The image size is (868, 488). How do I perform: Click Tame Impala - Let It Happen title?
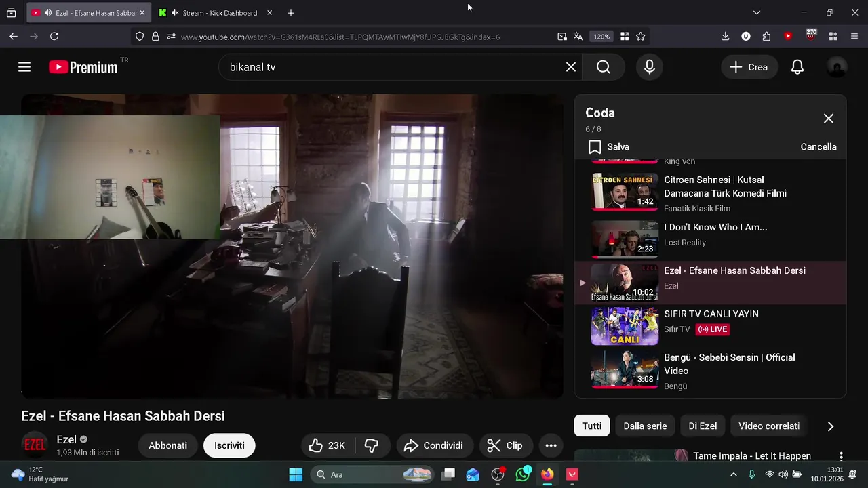(752, 456)
